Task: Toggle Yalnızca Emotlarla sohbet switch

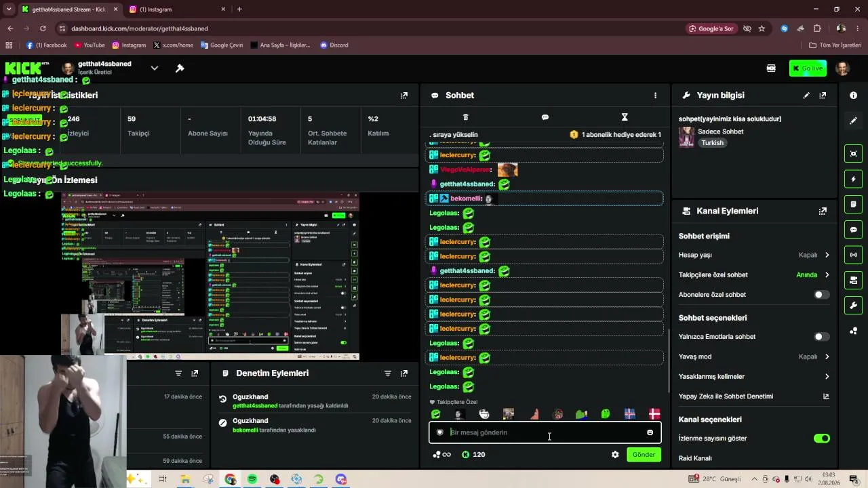Action: (821, 337)
